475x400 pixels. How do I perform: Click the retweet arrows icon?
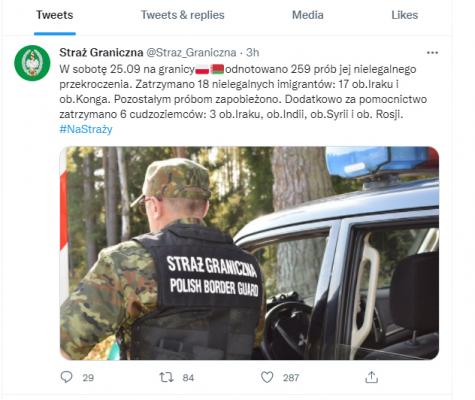166,377
